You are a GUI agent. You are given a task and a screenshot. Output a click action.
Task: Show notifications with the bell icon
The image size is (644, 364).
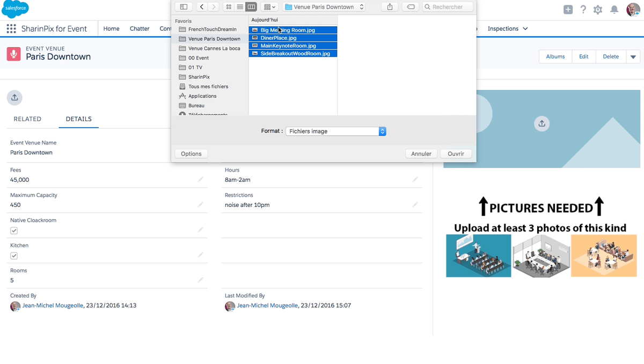[614, 10]
